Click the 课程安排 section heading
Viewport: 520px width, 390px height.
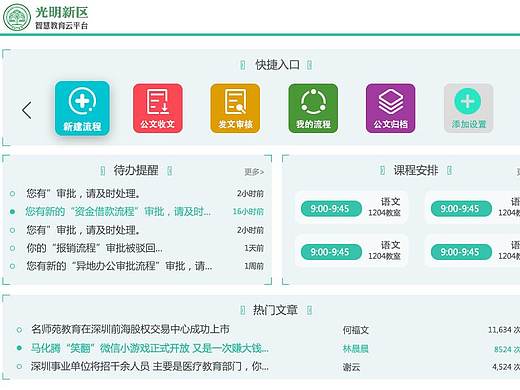coord(416,170)
